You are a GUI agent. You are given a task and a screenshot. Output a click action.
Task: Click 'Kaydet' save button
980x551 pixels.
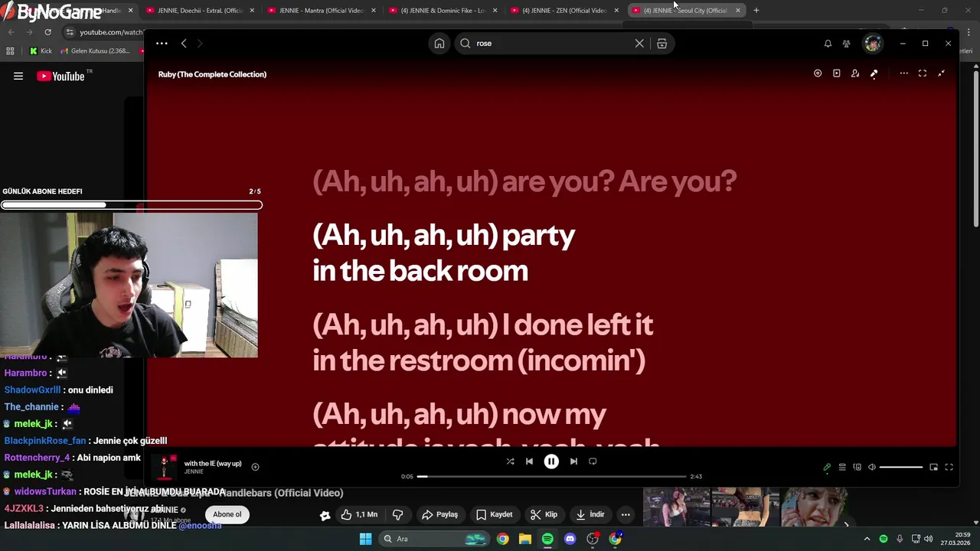click(495, 514)
